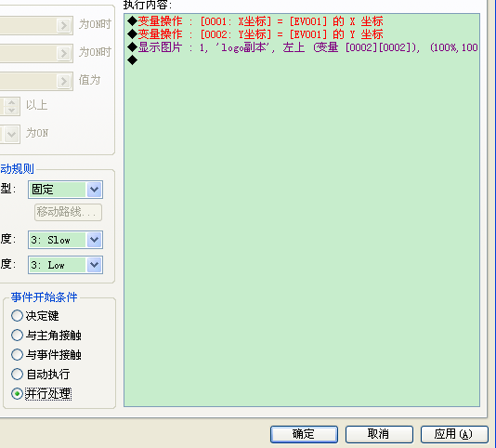
Task: Click the disabled 移动路线... button
Action: tap(68, 212)
